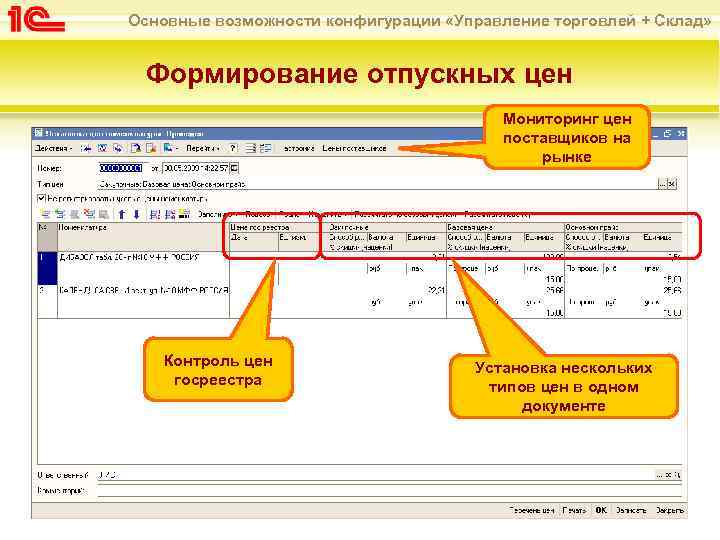The width and height of the screenshot is (720, 540).
Task: Click the third toolbar icon after Действия
Action: 118,148
